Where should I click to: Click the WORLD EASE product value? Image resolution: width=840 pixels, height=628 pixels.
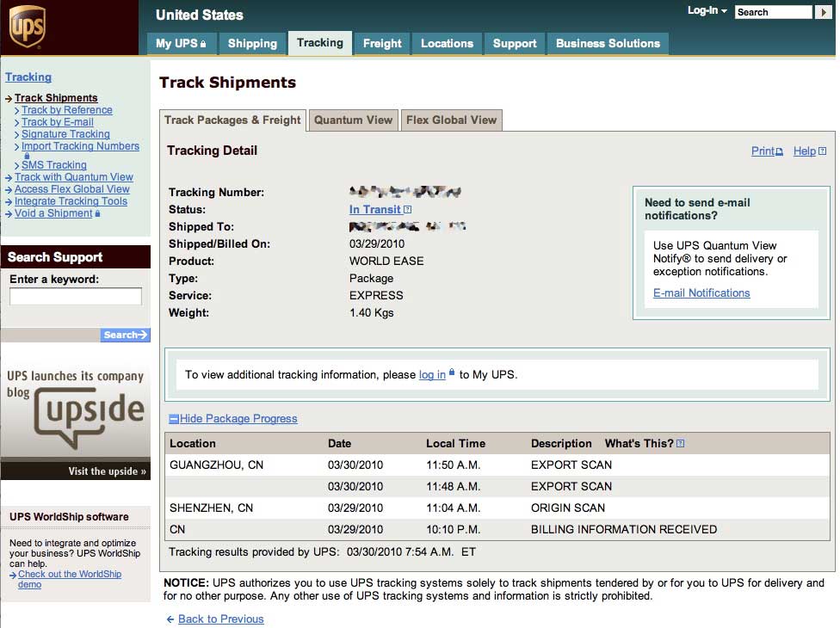pyautogui.click(x=386, y=262)
